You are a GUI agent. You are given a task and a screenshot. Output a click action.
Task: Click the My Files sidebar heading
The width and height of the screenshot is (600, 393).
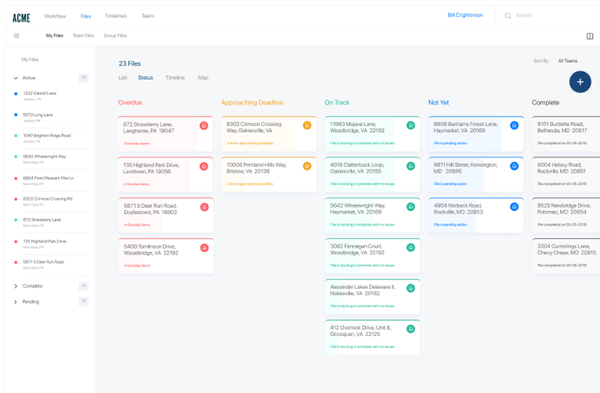click(x=30, y=60)
